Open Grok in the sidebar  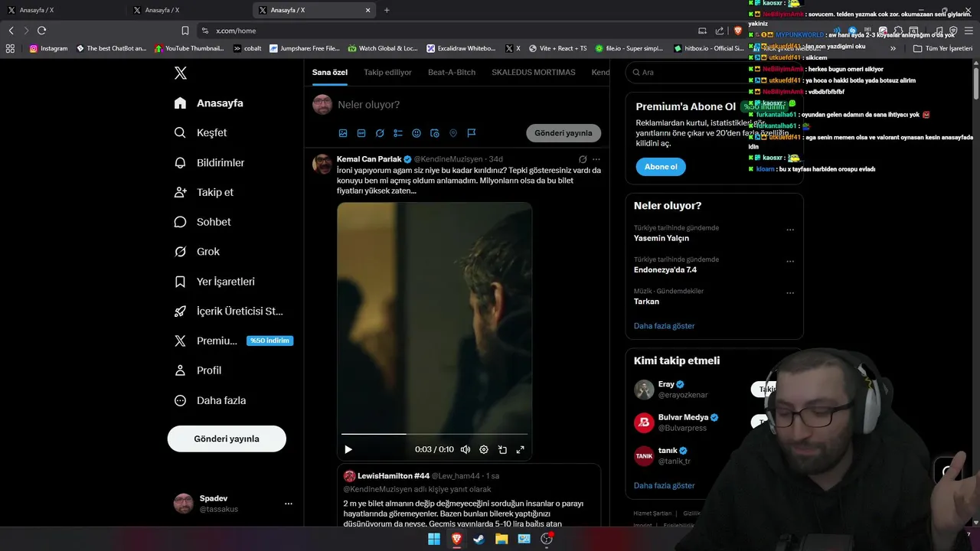pos(198,251)
